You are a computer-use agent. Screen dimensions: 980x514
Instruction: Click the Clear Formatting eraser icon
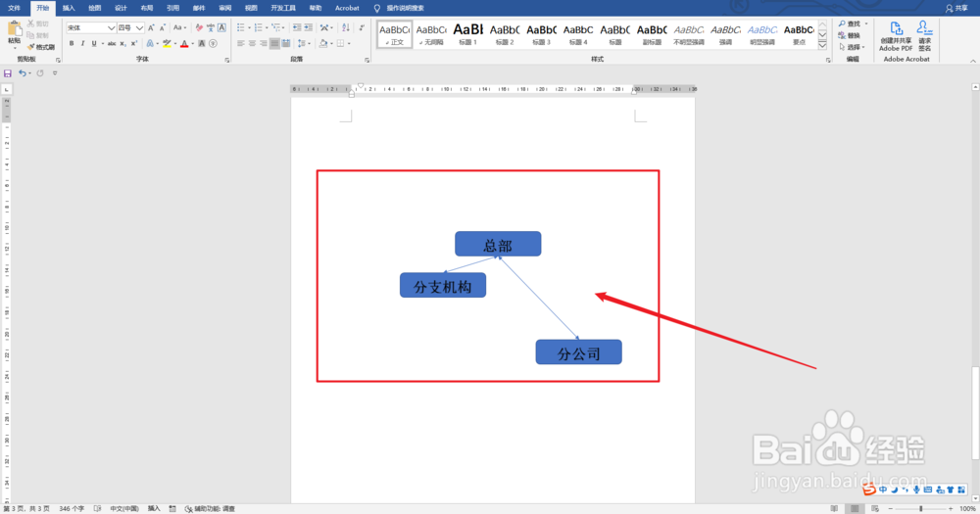click(x=199, y=28)
